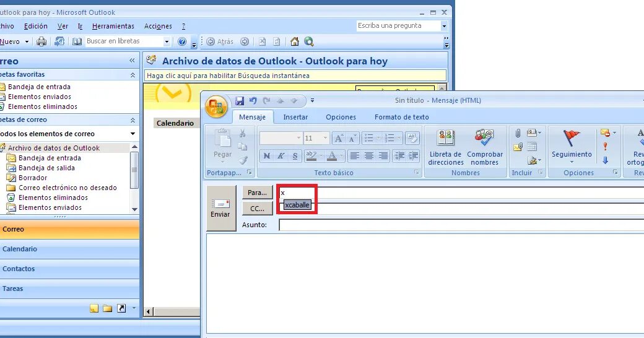Pick the font color A button
Image resolution: width=644 pixels, height=338 pixels.
[x=332, y=155]
